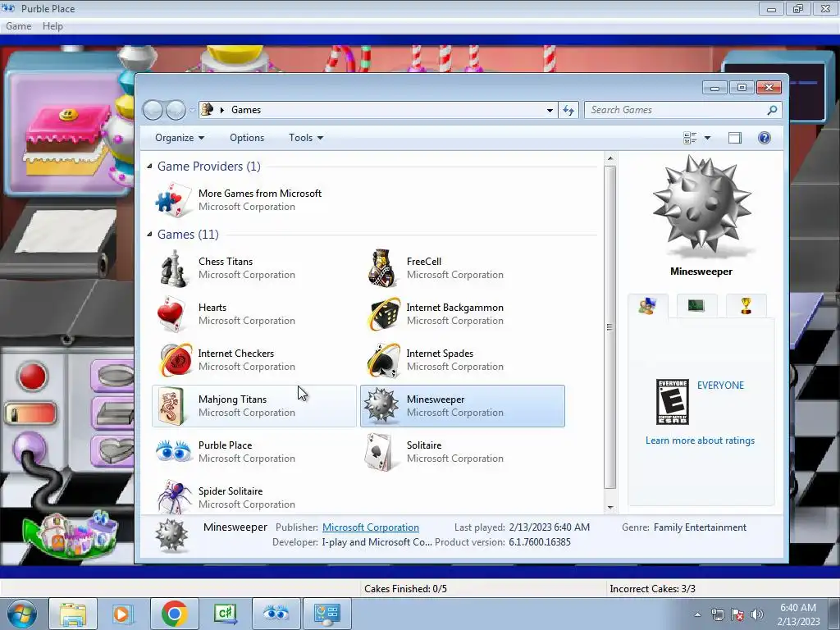Open the Game menu in Purble Place
Image resolution: width=840 pixels, height=630 pixels.
(x=18, y=25)
